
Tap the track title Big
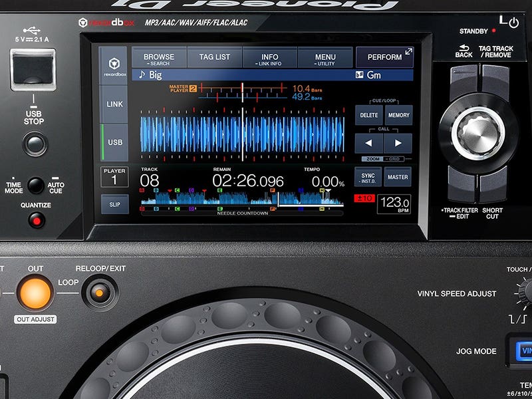tap(156, 75)
